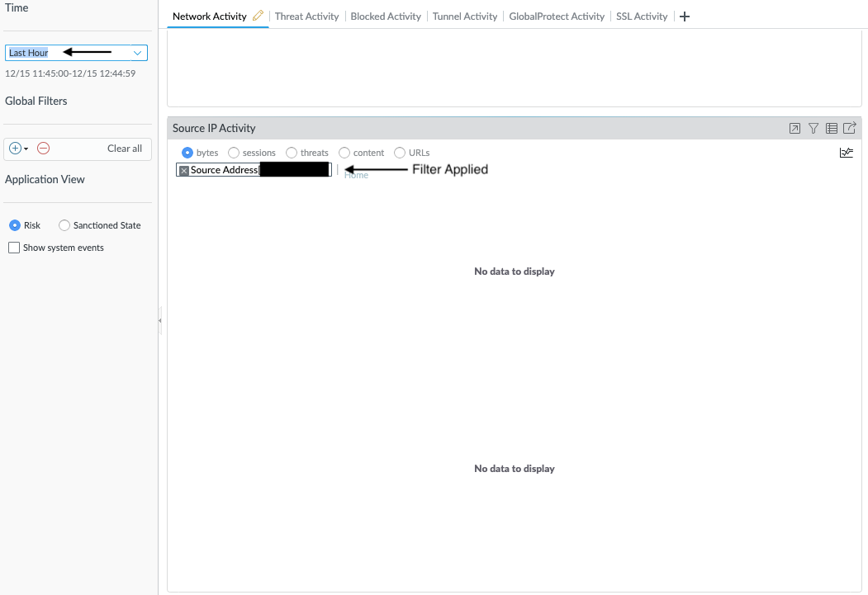
Task: Select the sessions radio button
Action: pos(234,152)
